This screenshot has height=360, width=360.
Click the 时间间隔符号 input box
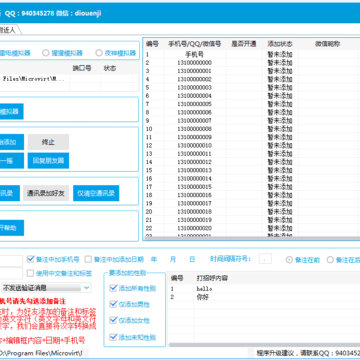265,259
